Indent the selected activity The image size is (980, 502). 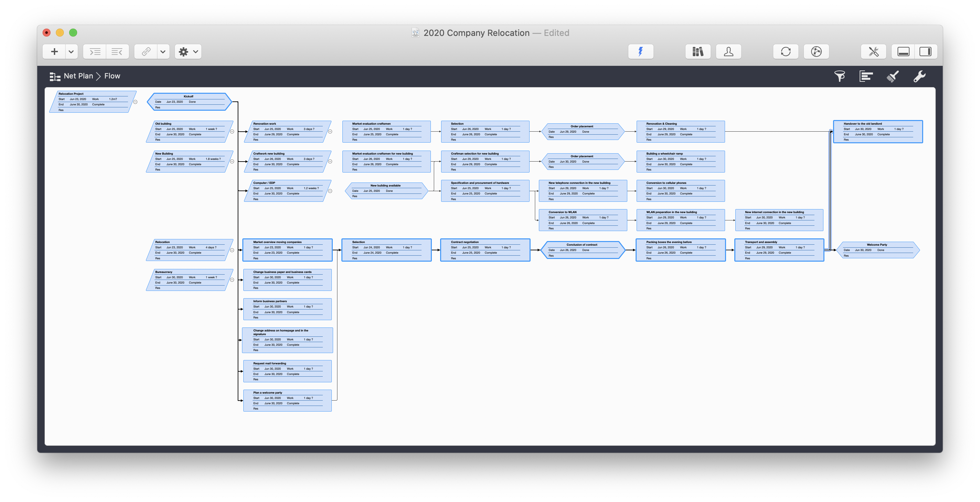point(95,52)
